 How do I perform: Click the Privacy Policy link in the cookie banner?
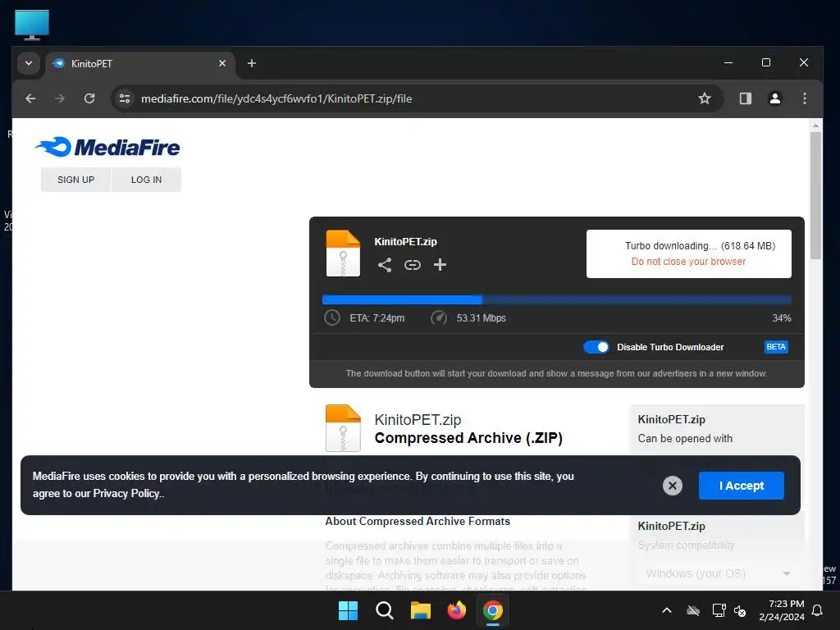click(126, 493)
